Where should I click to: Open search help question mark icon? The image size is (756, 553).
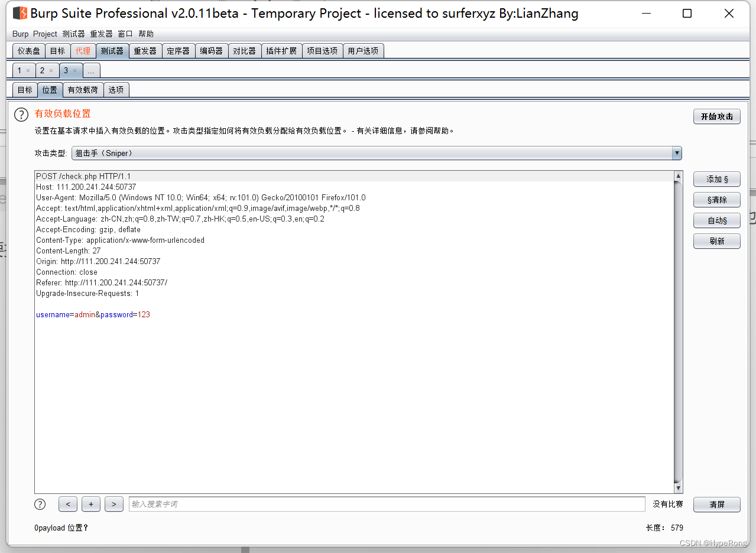tap(40, 504)
